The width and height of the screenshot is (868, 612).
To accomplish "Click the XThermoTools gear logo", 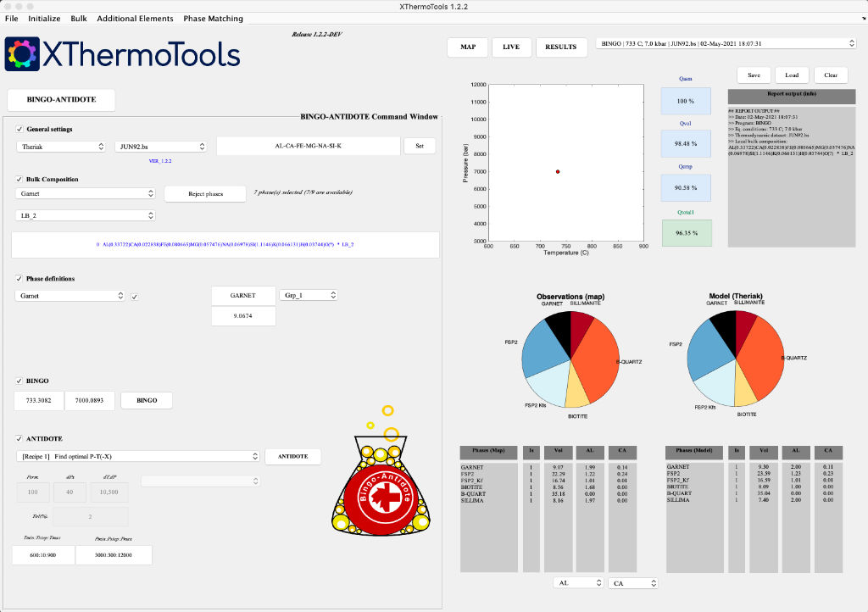I will pyautogui.click(x=22, y=54).
